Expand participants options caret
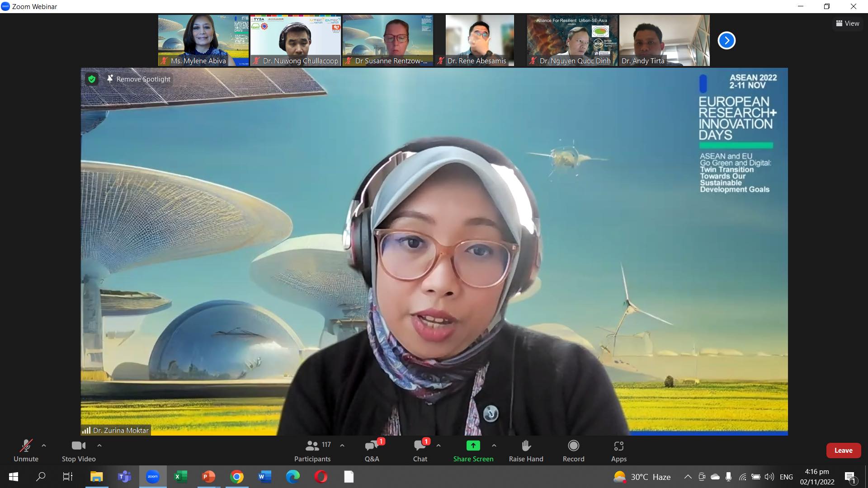868x488 pixels. [342, 446]
